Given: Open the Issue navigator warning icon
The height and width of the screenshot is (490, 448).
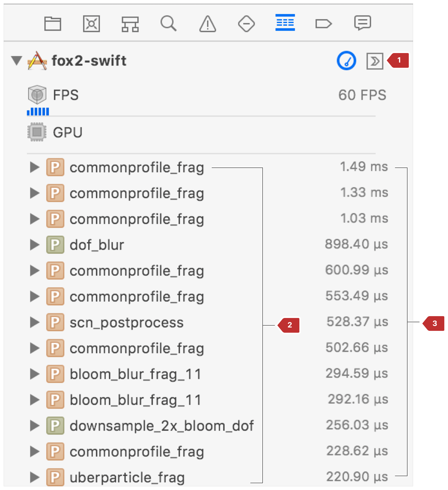Looking at the screenshot, I should (x=208, y=24).
